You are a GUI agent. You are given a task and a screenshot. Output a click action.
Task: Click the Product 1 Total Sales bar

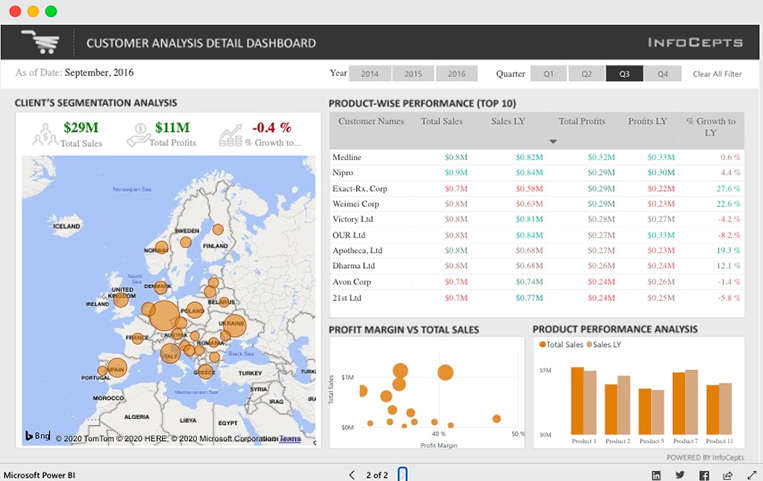click(x=577, y=401)
